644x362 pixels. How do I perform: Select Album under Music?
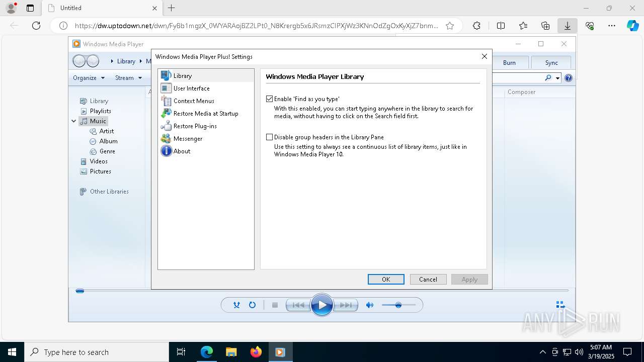click(x=108, y=141)
